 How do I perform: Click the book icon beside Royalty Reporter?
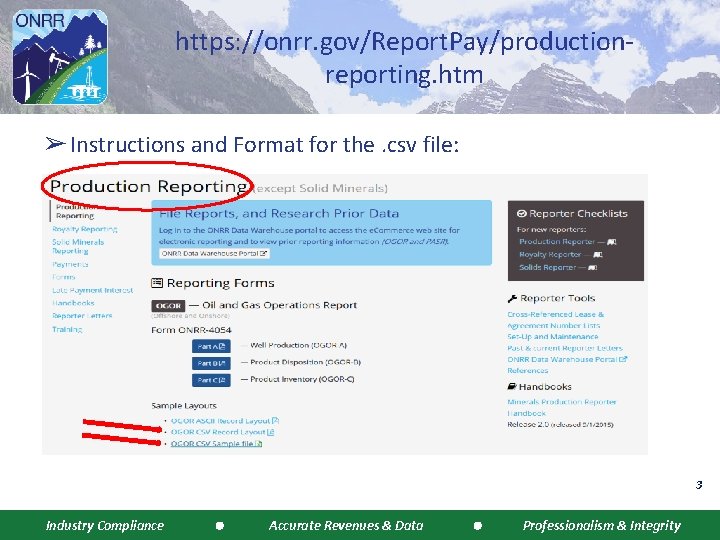point(597,254)
